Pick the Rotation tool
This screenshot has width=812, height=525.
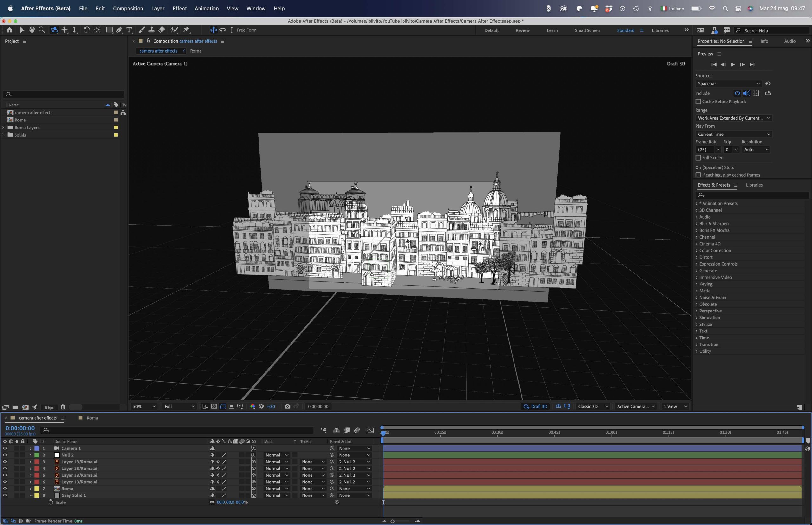[87, 30]
